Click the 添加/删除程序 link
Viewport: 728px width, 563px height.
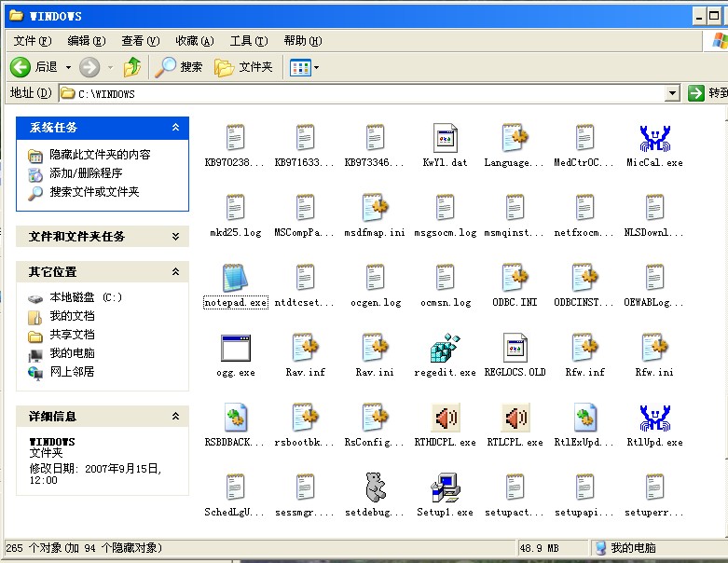pos(86,173)
